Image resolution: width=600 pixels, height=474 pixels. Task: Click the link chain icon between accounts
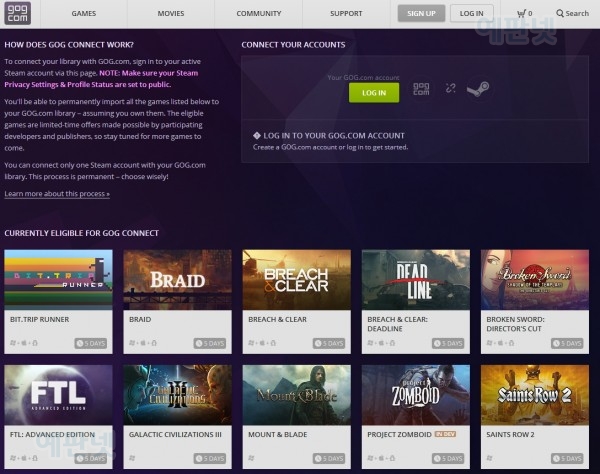(x=450, y=88)
